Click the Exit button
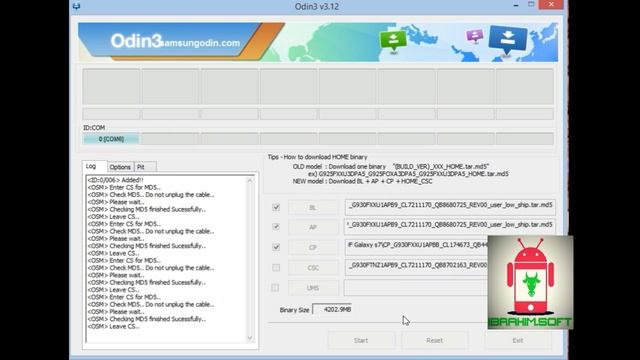Viewport: 640px width, 360px height. point(518,340)
